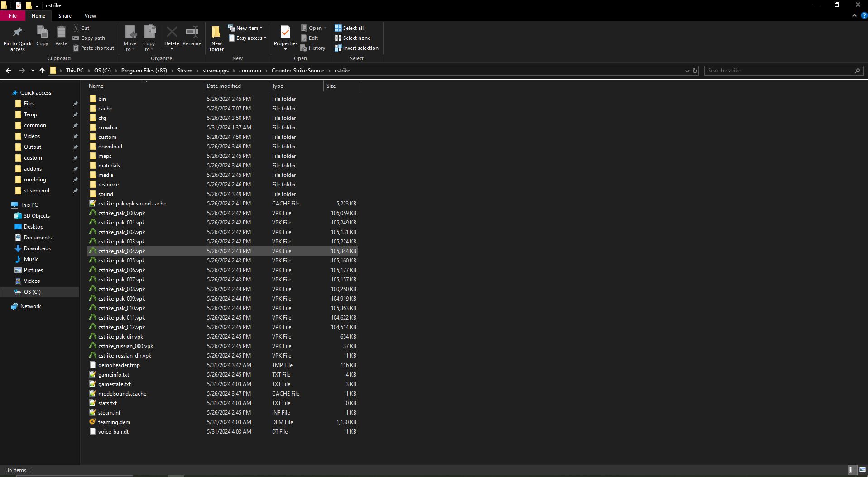Open modding in Quick access
The width and height of the screenshot is (868, 477).
pos(35,180)
